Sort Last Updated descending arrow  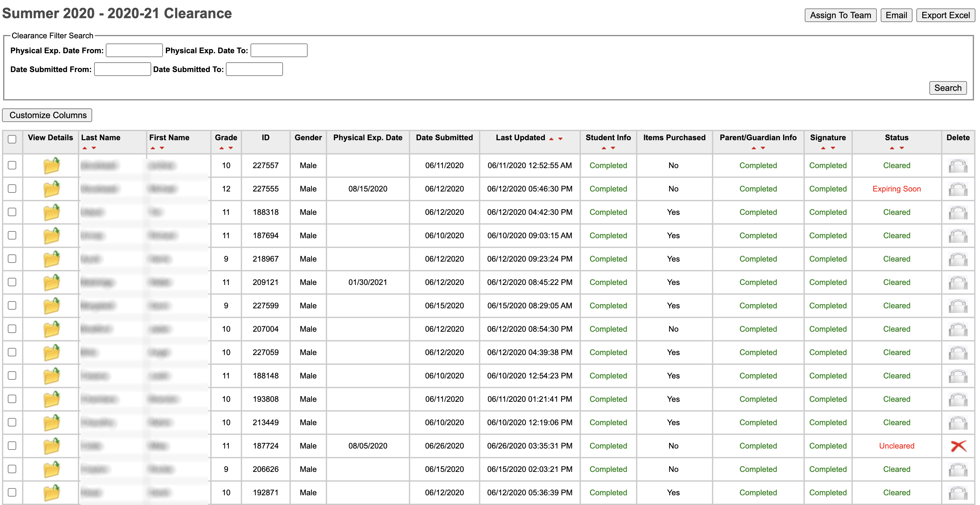pos(560,139)
